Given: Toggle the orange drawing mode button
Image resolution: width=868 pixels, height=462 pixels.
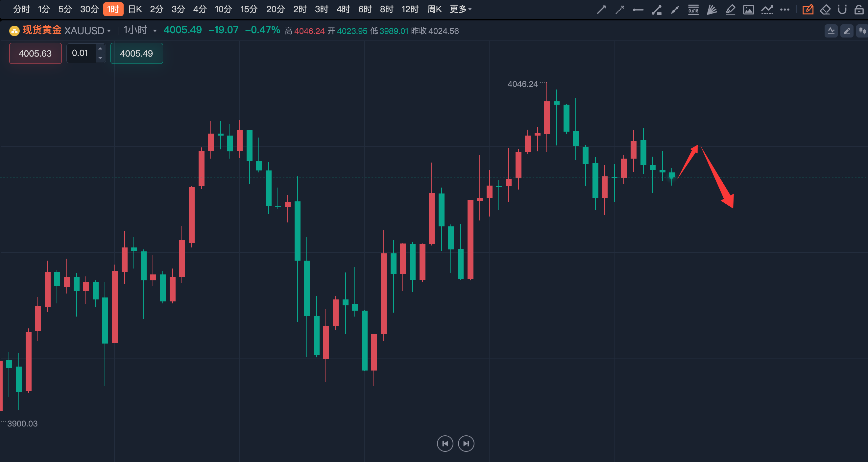Looking at the screenshot, I should pyautogui.click(x=808, y=10).
